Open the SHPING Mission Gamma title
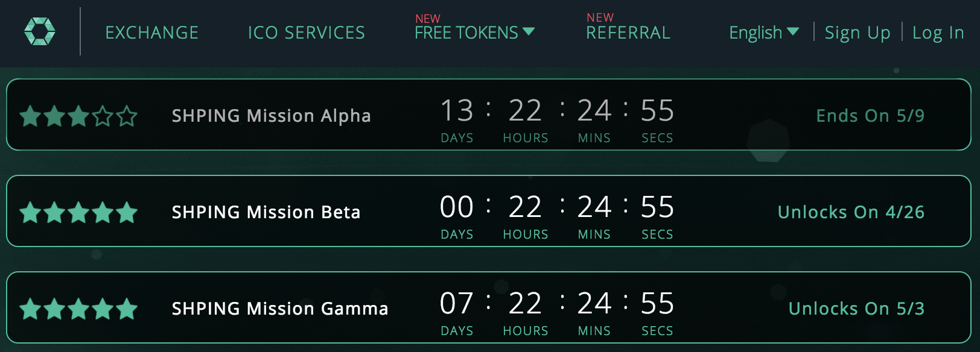This screenshot has height=352, width=980. tap(279, 309)
